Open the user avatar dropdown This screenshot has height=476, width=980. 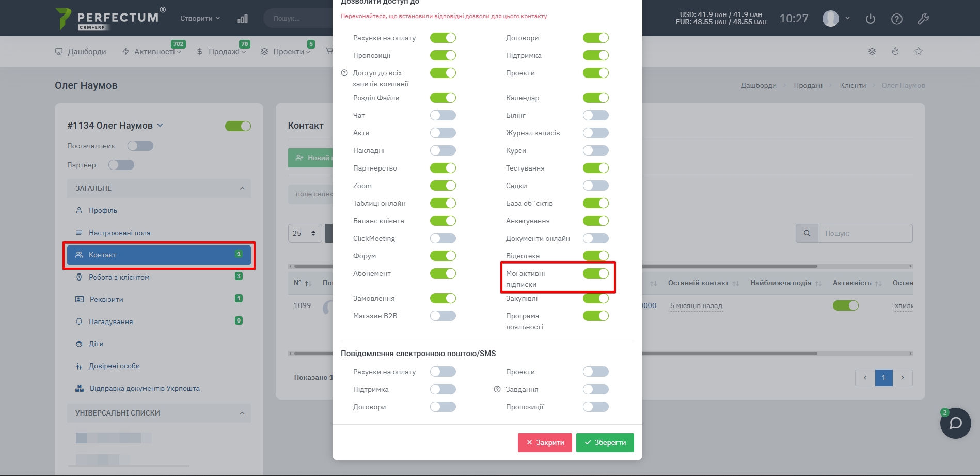(x=835, y=19)
